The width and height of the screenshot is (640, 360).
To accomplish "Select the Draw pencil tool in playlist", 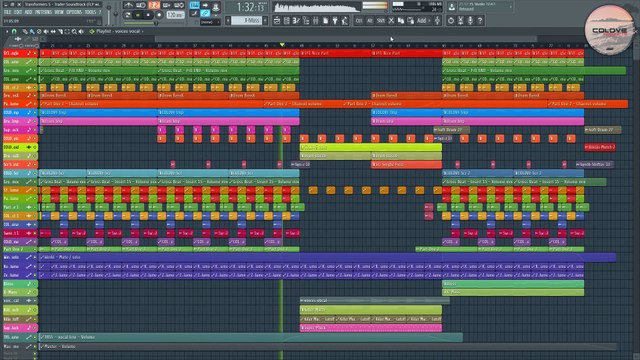I will coord(25,31).
